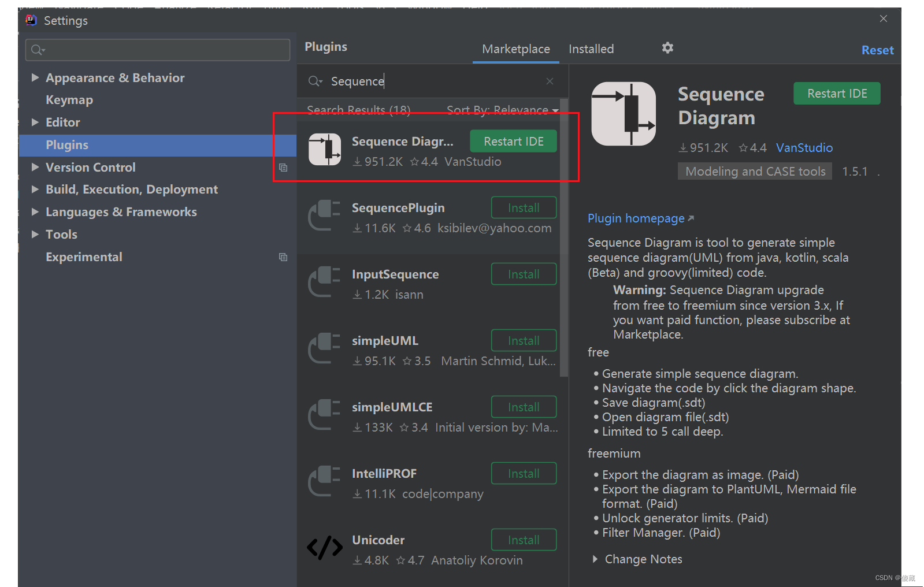Switch to the Installed tab

coord(591,49)
